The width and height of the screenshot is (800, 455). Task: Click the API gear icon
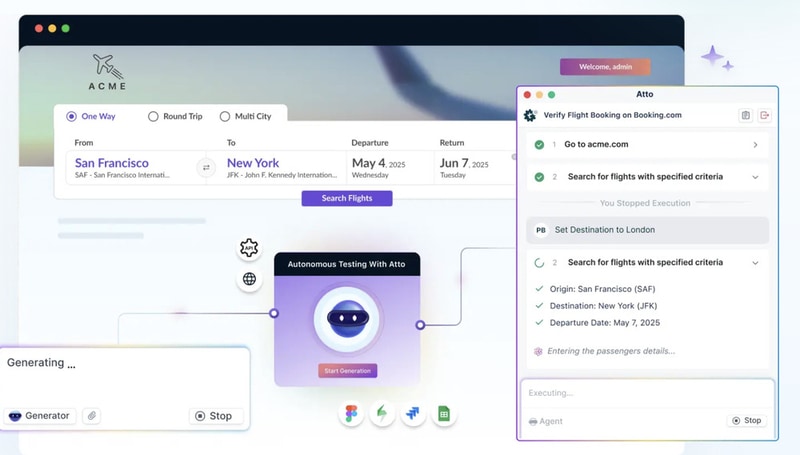coord(249,248)
